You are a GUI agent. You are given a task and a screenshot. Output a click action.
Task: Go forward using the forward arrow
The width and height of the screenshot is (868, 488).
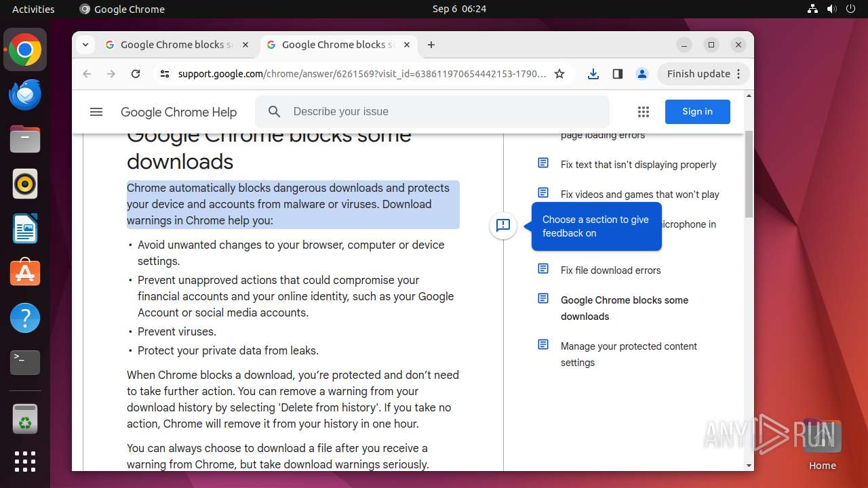point(111,74)
